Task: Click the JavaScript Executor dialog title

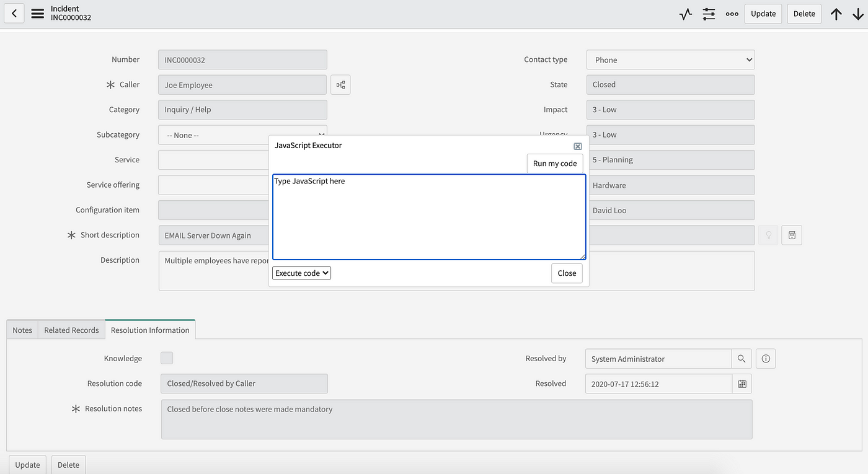Action: point(308,146)
